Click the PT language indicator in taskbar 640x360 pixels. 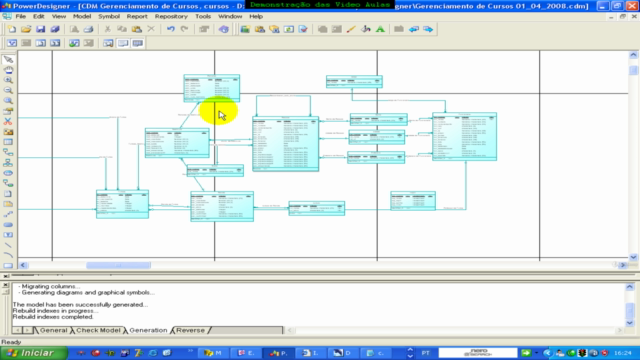[426, 353]
